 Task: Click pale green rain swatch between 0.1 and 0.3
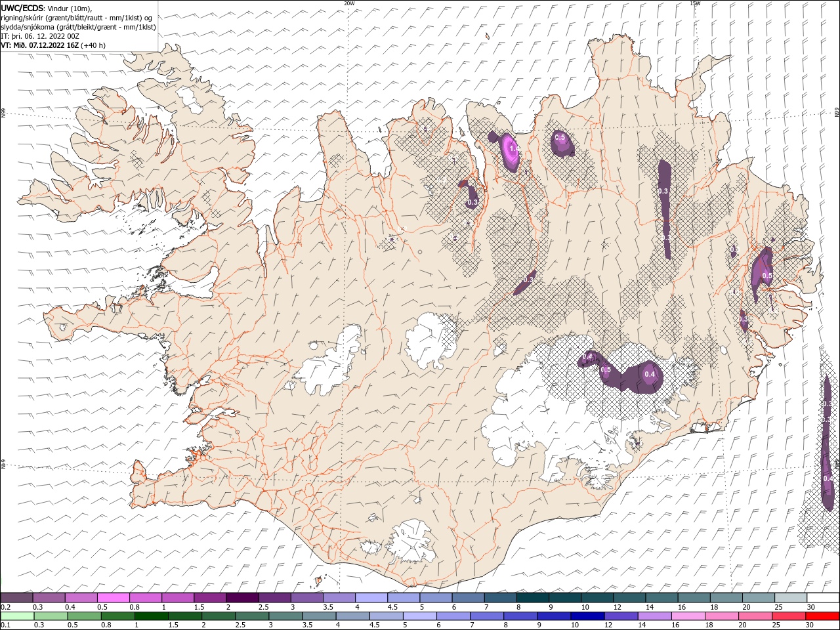click(x=18, y=616)
